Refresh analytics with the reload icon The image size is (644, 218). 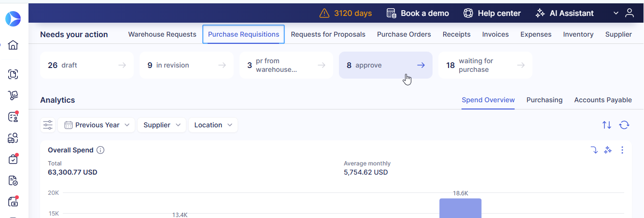pyautogui.click(x=624, y=125)
